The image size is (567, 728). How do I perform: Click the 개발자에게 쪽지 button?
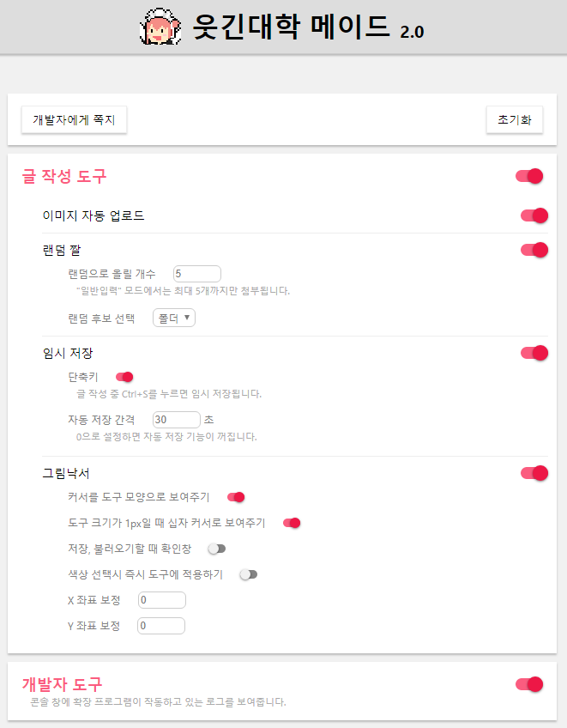point(74,120)
